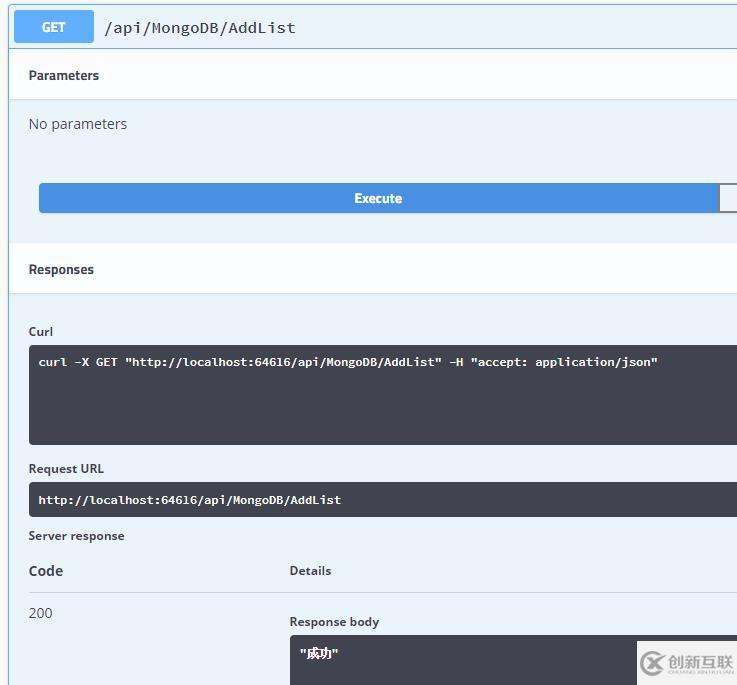
Task: Click the 200 response code
Action: coord(40,613)
